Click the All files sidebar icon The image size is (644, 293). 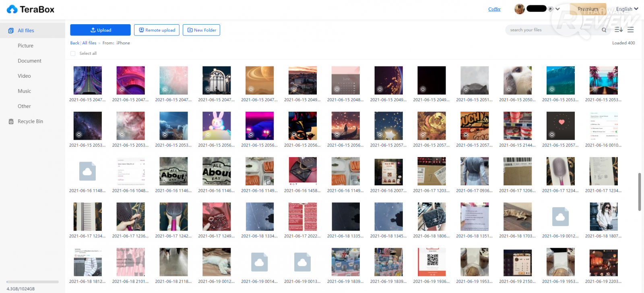(x=11, y=31)
